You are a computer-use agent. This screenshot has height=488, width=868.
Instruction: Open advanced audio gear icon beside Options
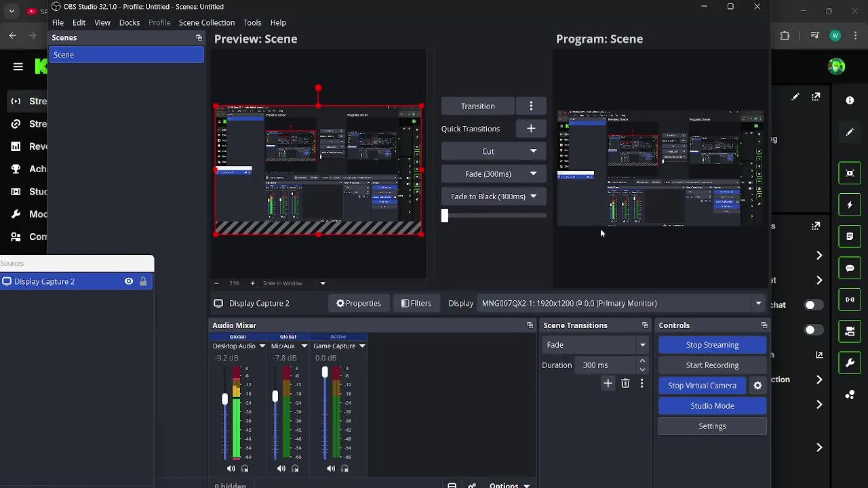point(472,485)
